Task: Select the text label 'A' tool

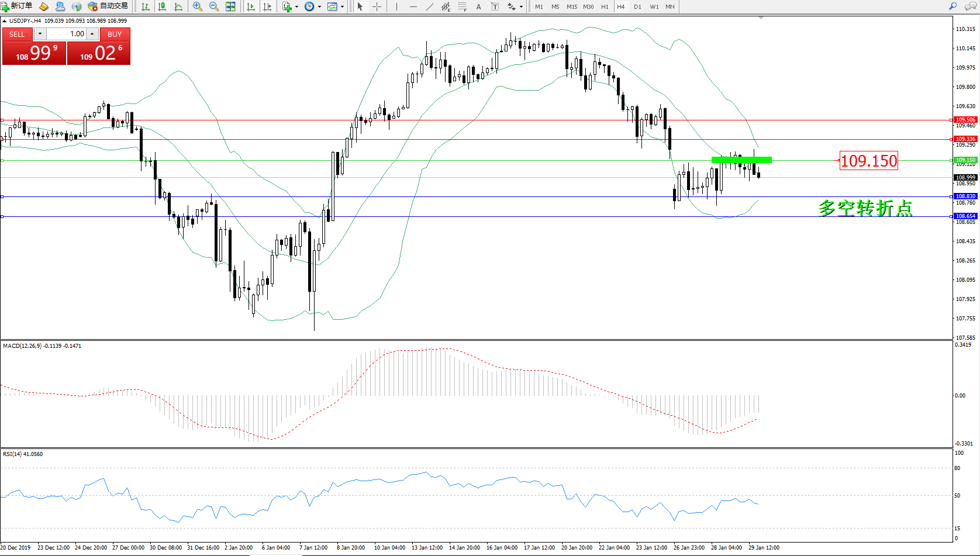Action: [x=478, y=6]
